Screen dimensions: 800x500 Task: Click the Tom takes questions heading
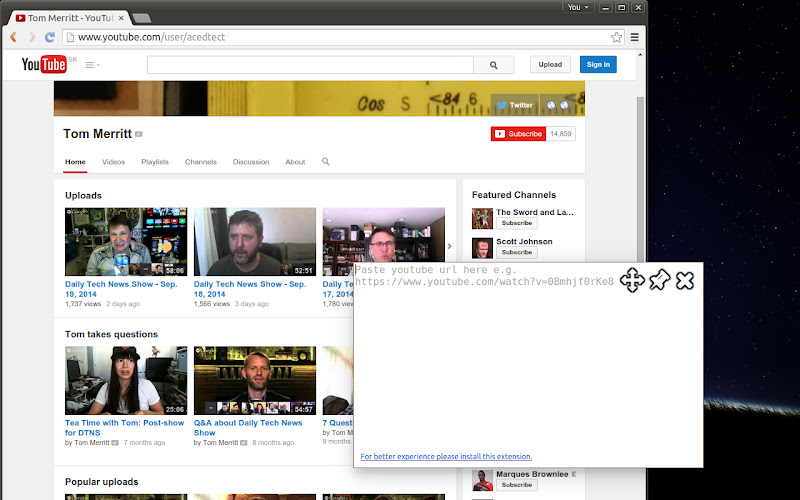tap(111, 334)
